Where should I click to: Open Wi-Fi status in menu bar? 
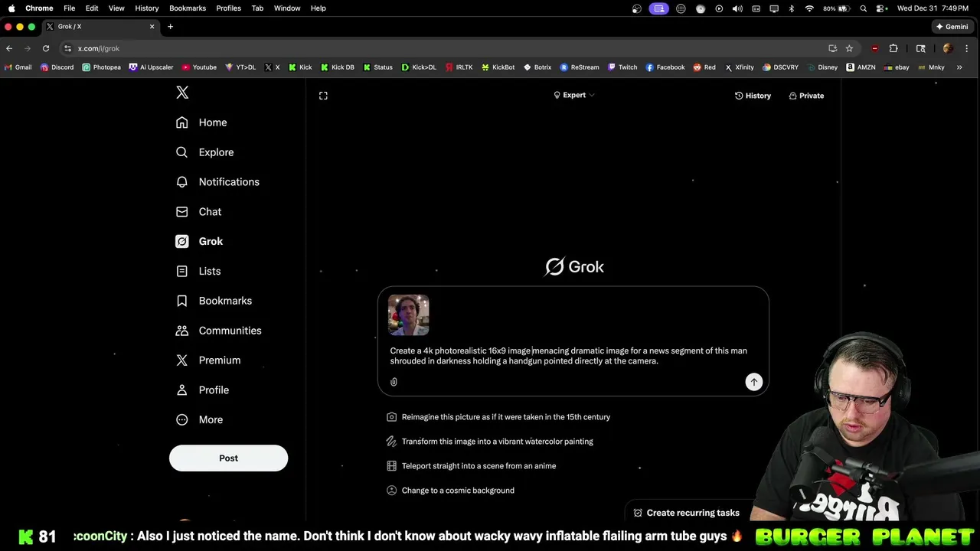809,8
